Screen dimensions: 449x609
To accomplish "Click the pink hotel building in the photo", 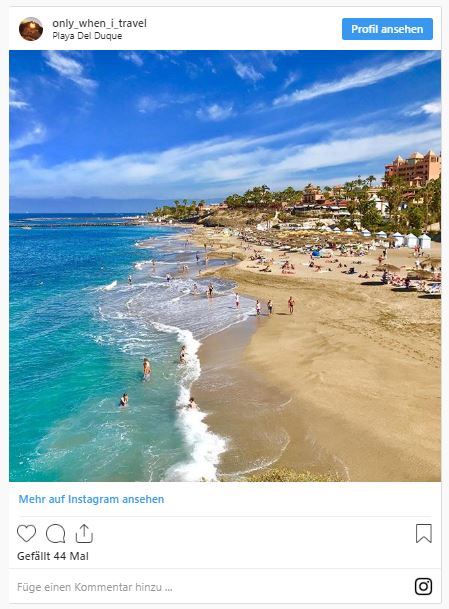I will click(x=413, y=168).
